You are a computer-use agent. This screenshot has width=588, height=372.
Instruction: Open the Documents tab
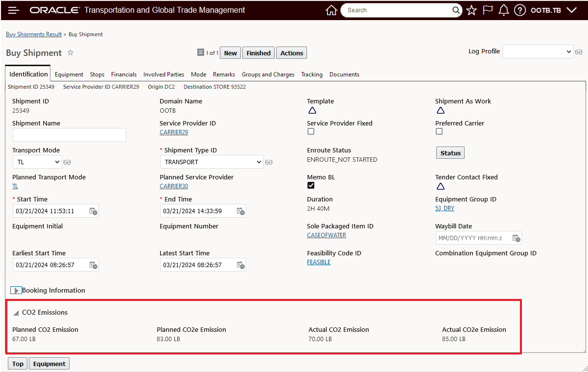(x=344, y=74)
